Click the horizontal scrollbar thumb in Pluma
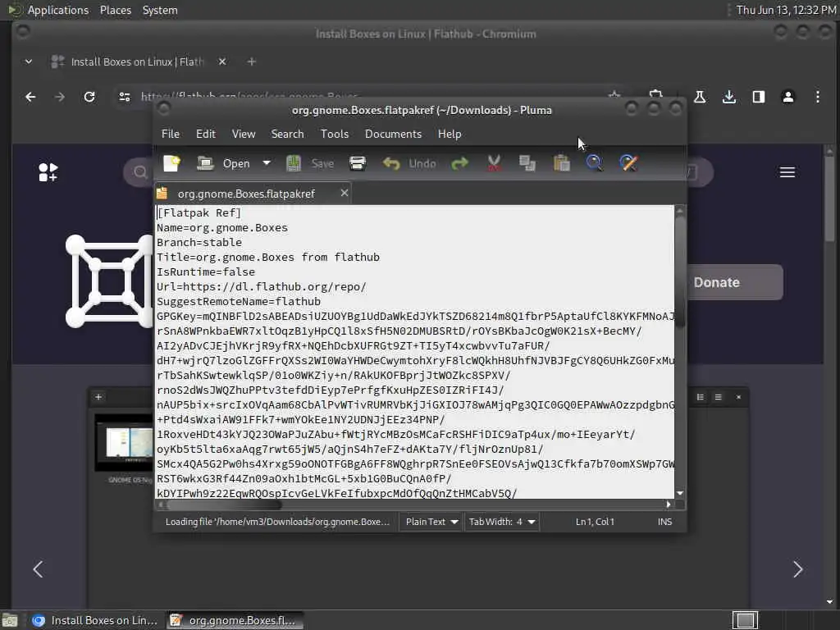 click(x=224, y=504)
